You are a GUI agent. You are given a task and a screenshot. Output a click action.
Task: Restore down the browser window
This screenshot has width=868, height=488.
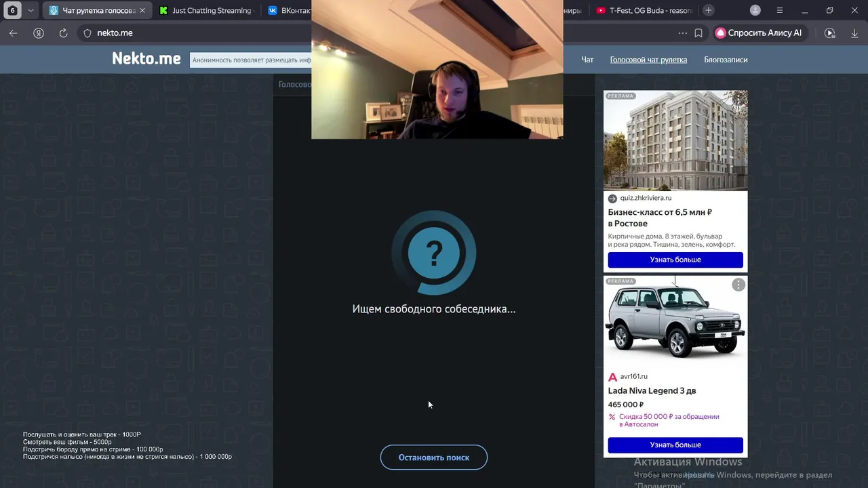point(829,10)
